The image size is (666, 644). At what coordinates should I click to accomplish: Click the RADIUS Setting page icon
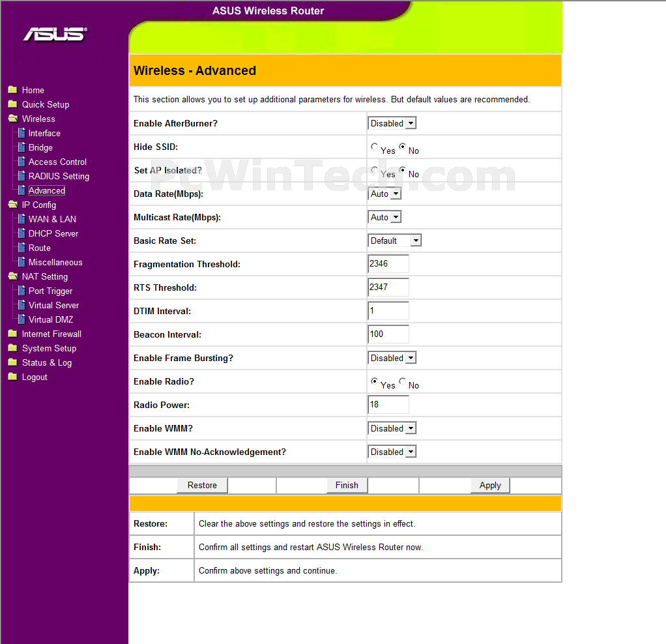coord(22,176)
